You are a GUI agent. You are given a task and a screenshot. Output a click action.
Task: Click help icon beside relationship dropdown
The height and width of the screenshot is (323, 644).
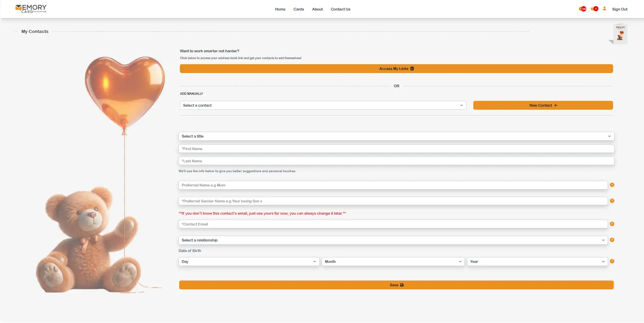(x=612, y=240)
